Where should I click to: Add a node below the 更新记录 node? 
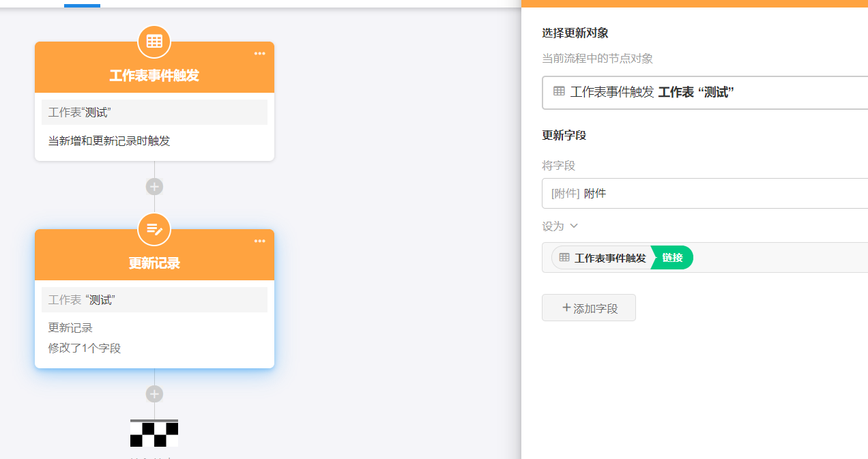154,394
